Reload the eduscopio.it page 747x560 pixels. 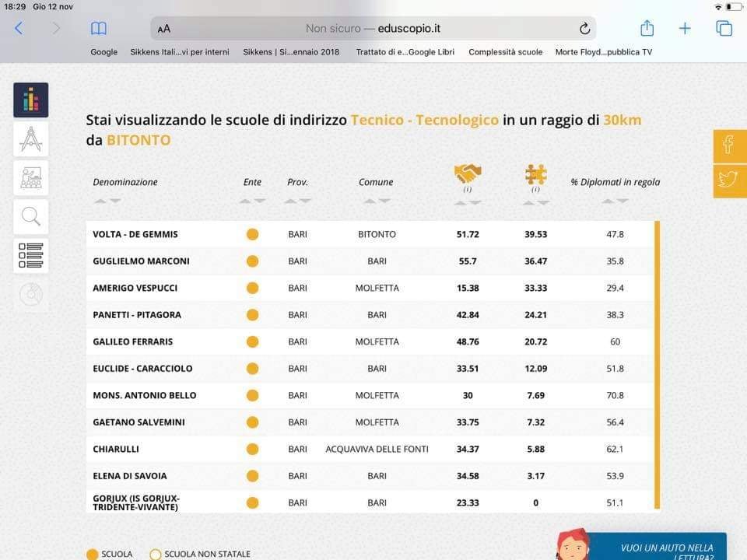584,29
